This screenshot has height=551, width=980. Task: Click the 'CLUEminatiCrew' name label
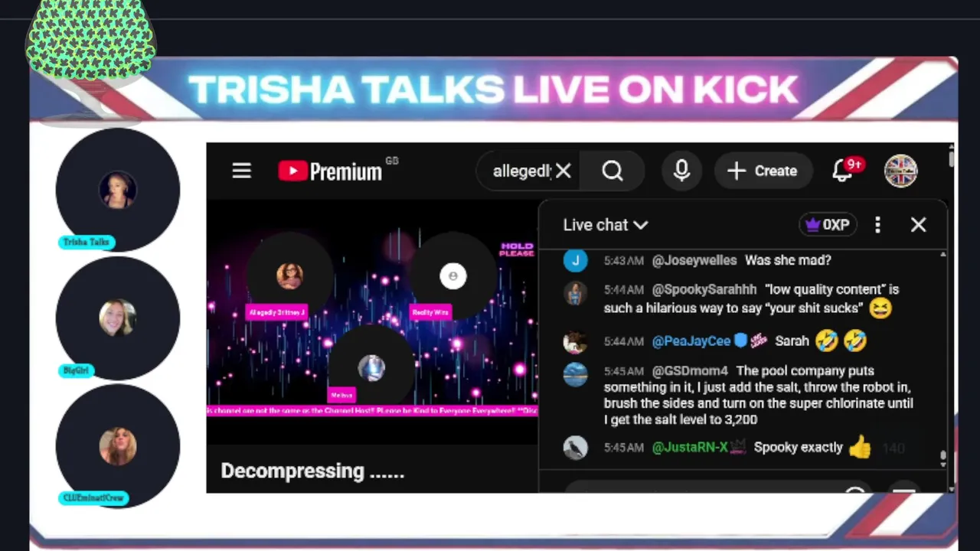point(93,497)
